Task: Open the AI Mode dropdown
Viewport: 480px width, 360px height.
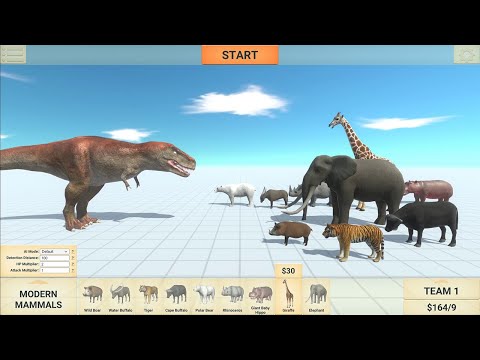Action: tap(55, 251)
